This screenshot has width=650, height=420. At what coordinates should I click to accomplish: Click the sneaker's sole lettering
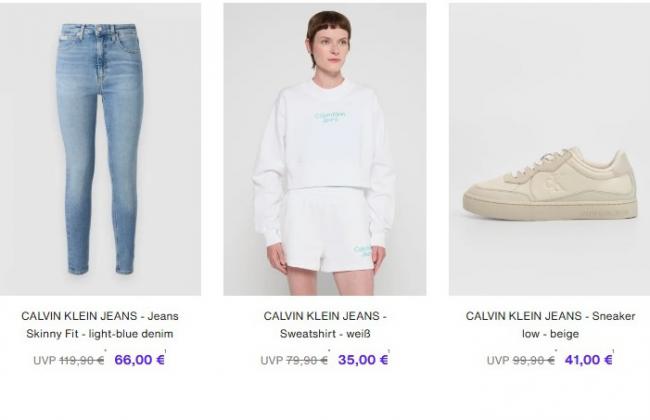(603, 213)
